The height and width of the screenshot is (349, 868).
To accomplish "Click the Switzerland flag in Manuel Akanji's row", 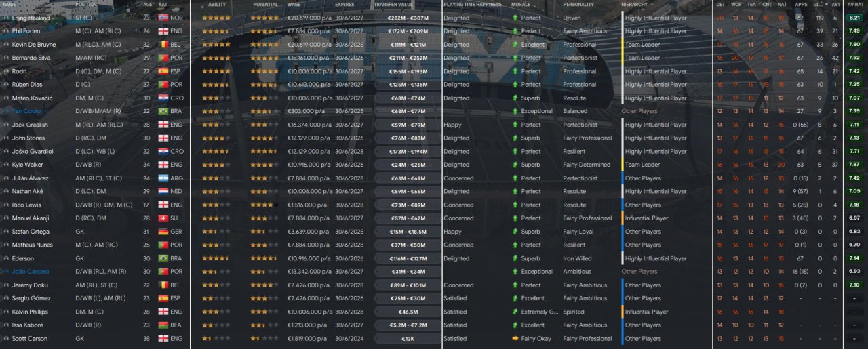I will (x=162, y=218).
